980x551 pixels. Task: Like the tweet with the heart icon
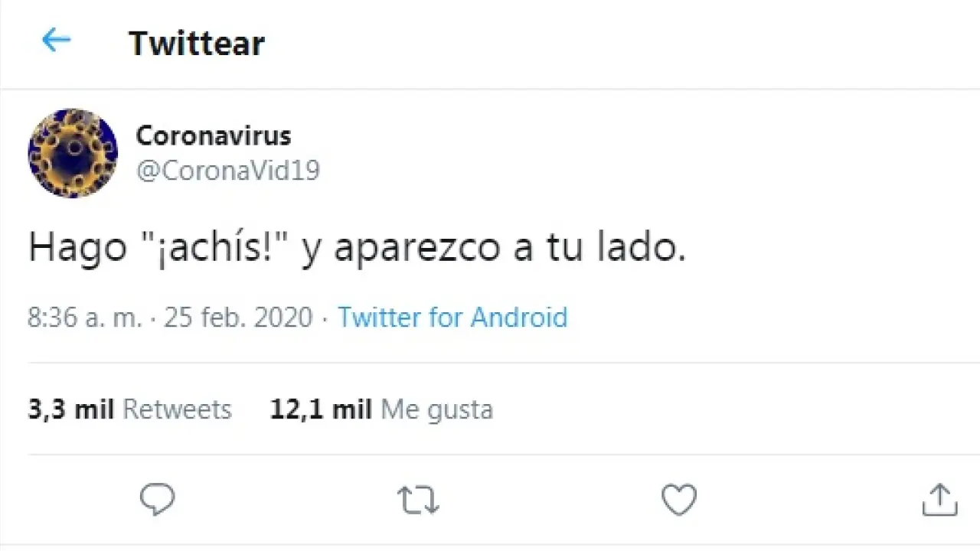pyautogui.click(x=678, y=500)
